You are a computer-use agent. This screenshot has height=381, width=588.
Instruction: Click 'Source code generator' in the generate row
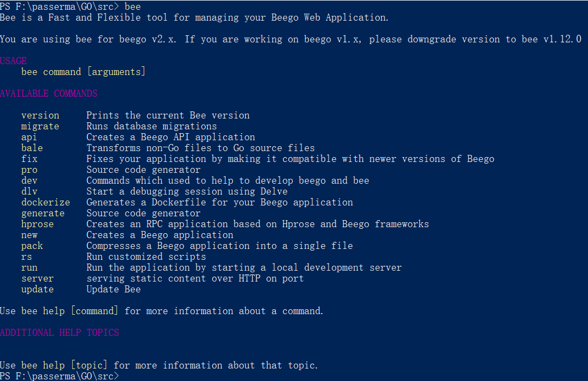tap(144, 214)
